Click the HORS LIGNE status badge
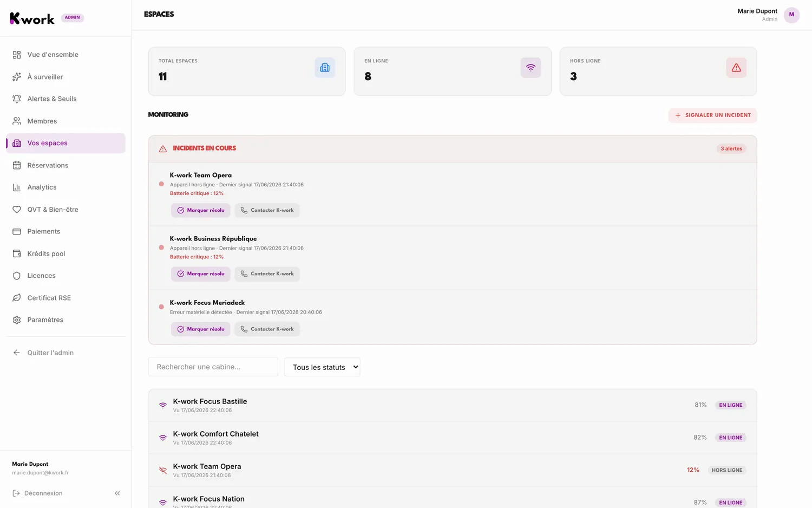This screenshot has width=812, height=508. (x=727, y=470)
